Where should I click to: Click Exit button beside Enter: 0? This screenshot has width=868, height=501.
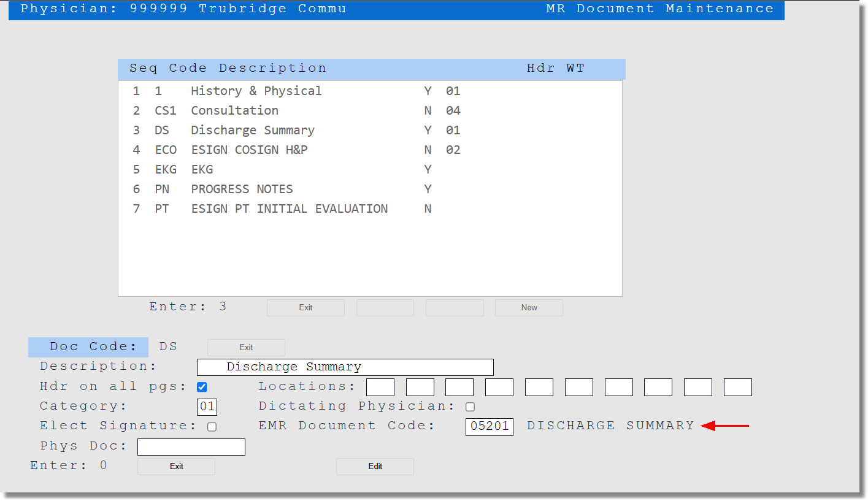point(176,466)
